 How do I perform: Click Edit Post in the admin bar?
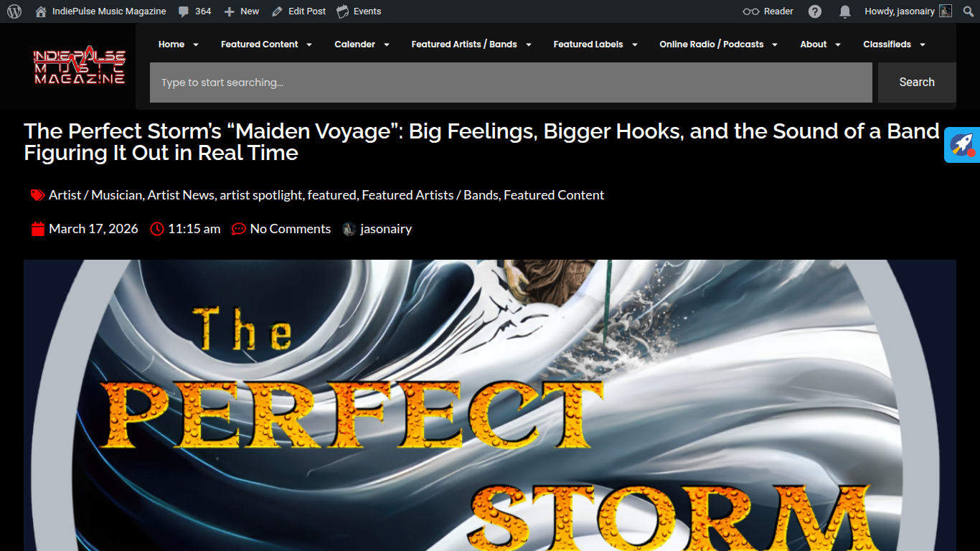click(x=298, y=11)
